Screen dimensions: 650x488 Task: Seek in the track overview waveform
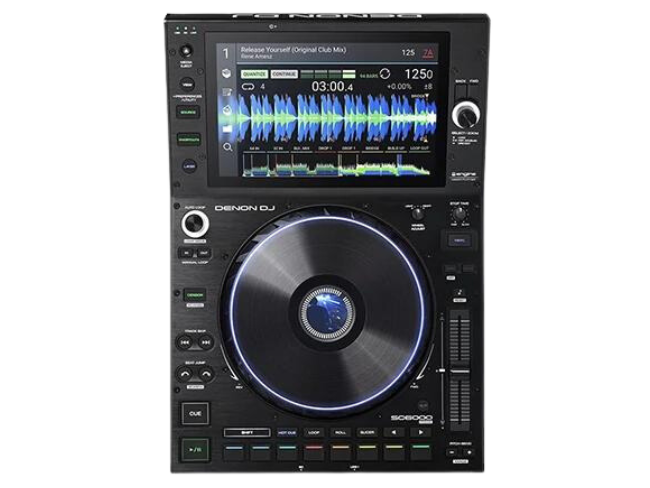pyautogui.click(x=337, y=165)
